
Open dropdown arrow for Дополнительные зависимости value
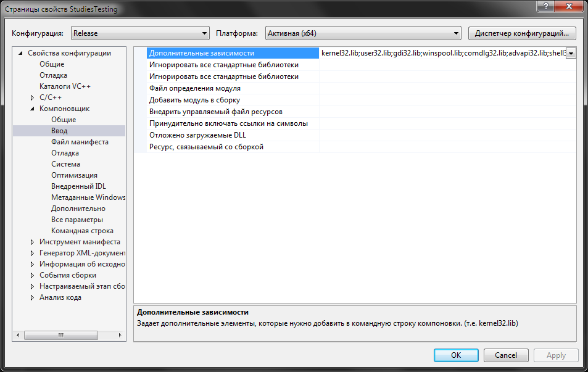(571, 54)
